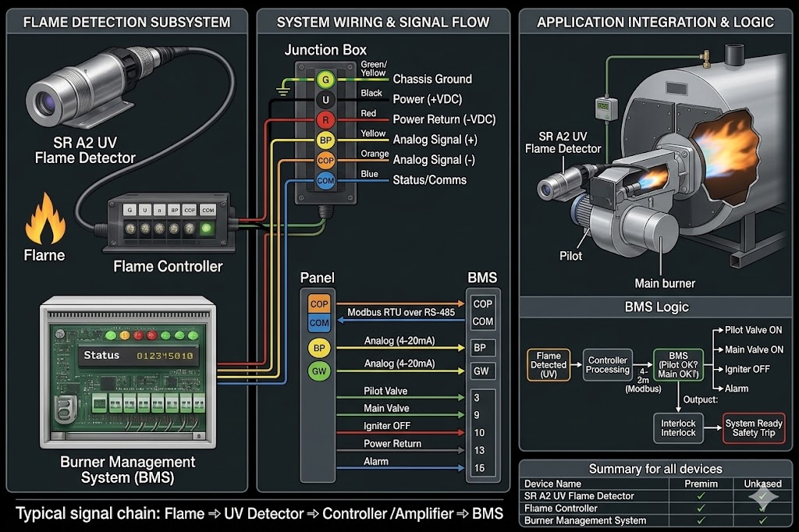Click BMS terminal number 9
Image resolution: width=799 pixels, height=532 pixels.
477,415
